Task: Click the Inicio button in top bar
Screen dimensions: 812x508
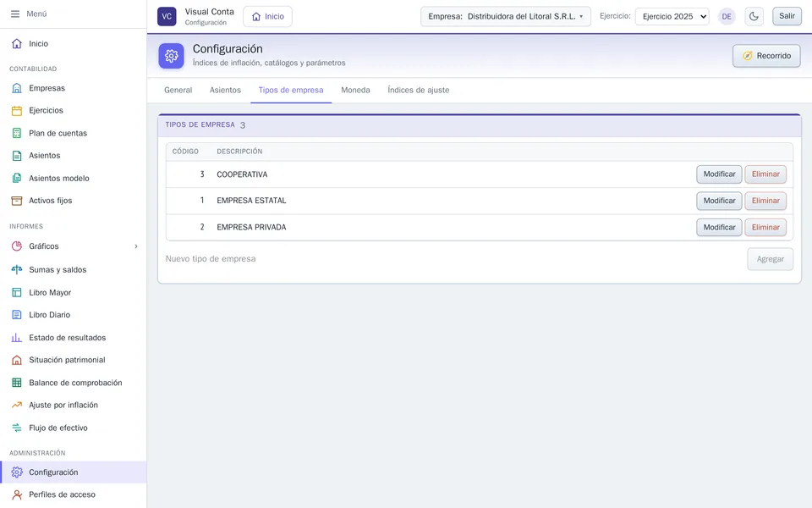Action: (268, 17)
